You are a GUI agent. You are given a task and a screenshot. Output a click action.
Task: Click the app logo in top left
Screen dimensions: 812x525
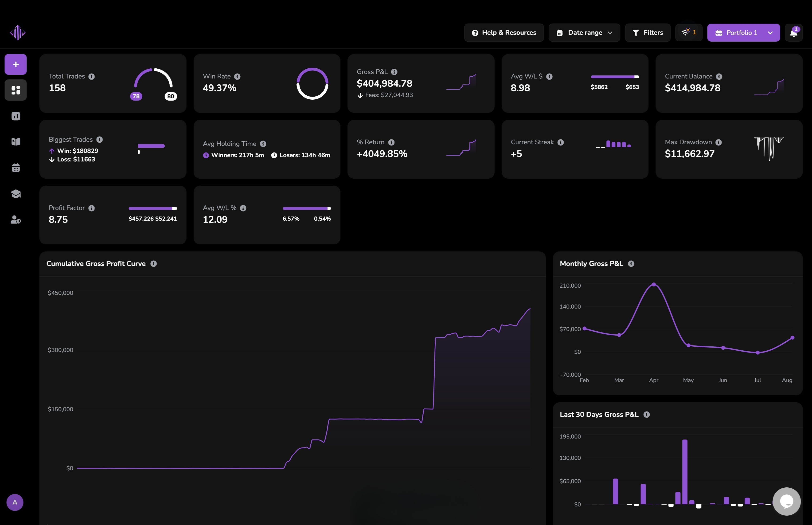click(18, 33)
